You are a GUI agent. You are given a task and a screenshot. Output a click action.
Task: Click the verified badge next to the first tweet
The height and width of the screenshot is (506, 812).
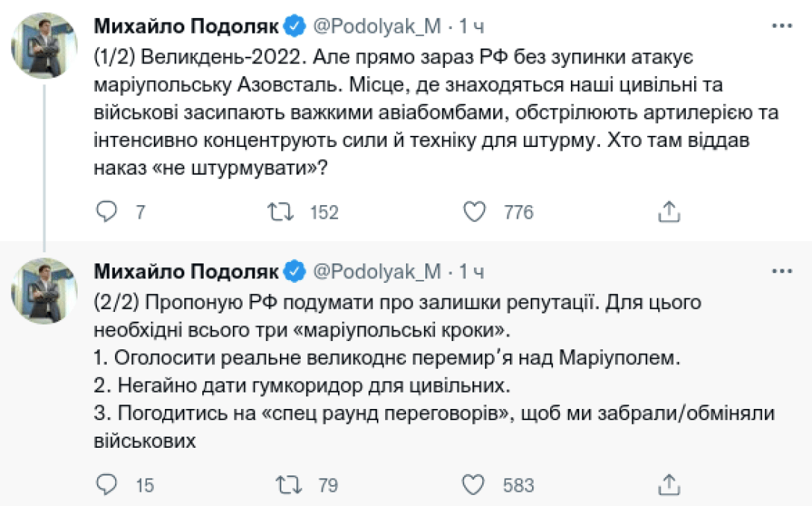(296, 25)
